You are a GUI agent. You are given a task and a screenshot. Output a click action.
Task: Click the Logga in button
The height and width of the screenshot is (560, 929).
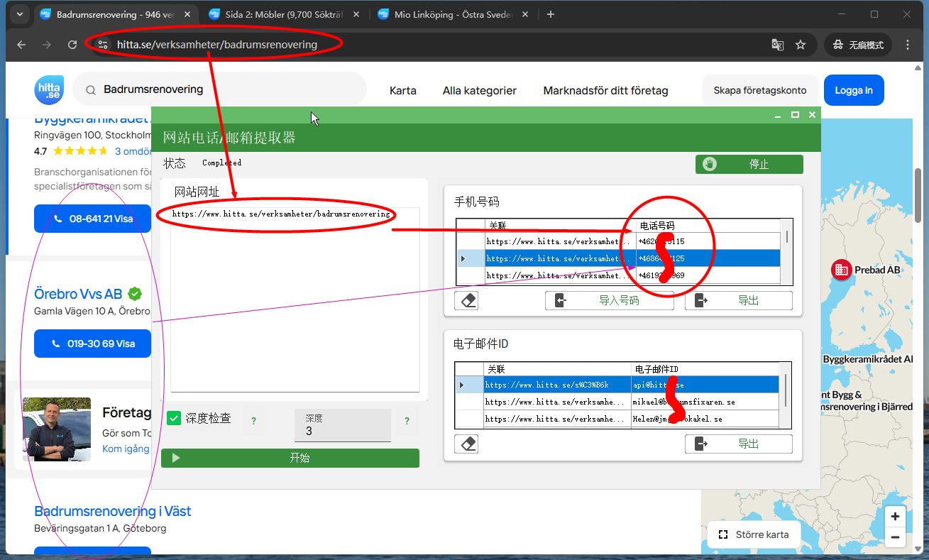[854, 90]
